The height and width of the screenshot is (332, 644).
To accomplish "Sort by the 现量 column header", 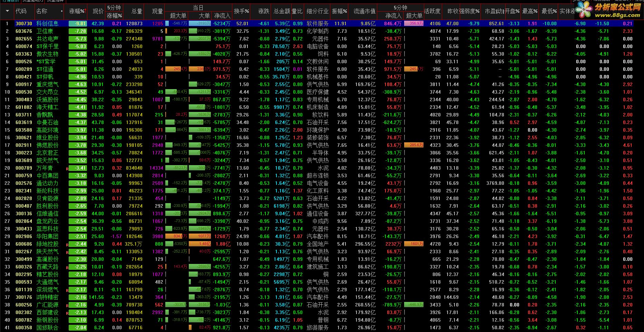I will click(157, 11).
